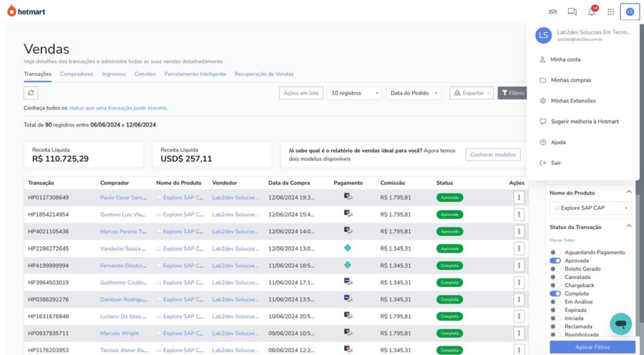
Task: Open the Explore SAP CAP product dropdown
Action: [590, 208]
